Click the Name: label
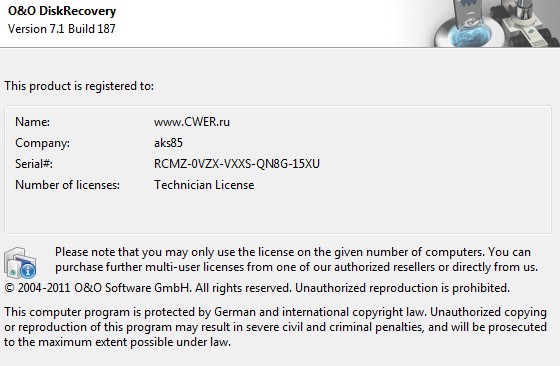560x366 pixels. pos(32,122)
